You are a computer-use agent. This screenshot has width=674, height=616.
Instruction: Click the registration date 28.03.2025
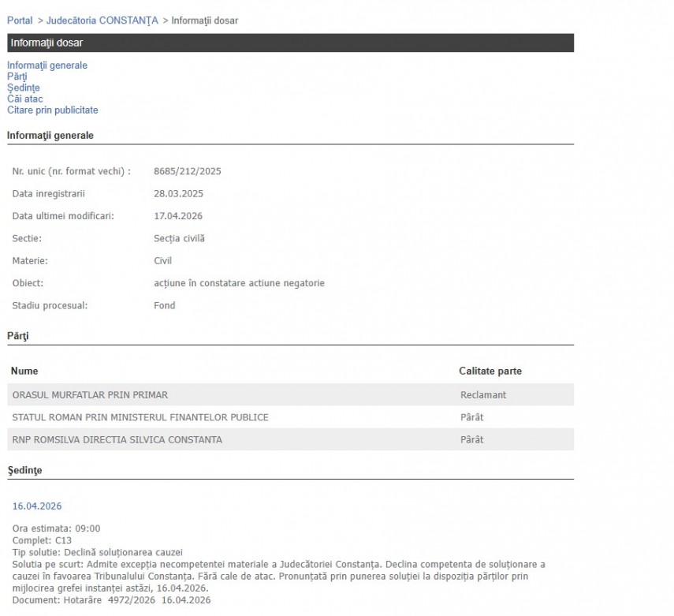click(x=178, y=193)
